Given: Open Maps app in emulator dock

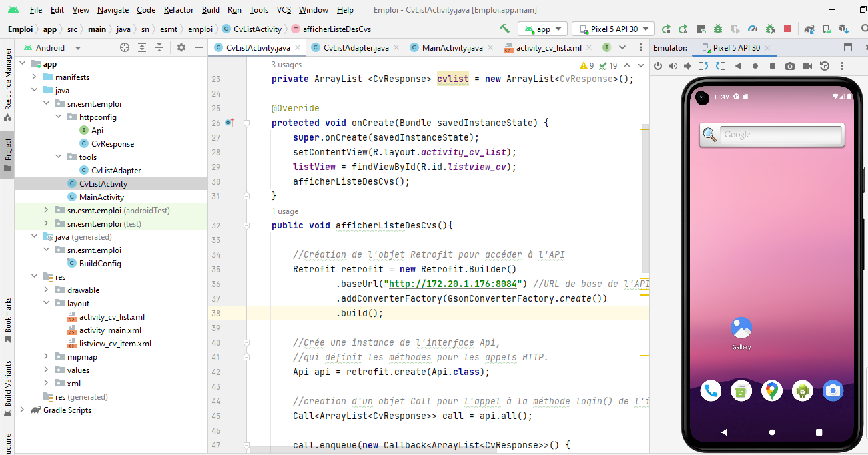Looking at the screenshot, I should point(772,390).
